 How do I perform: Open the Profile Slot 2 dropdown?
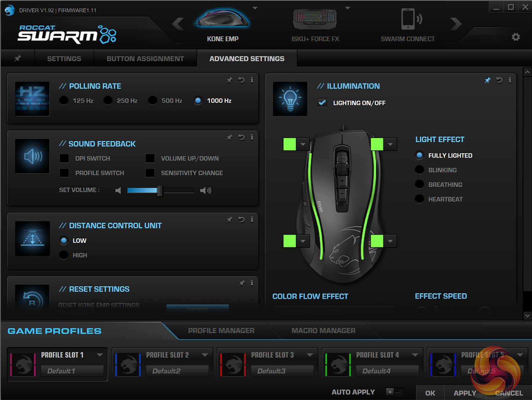pyautogui.click(x=205, y=355)
